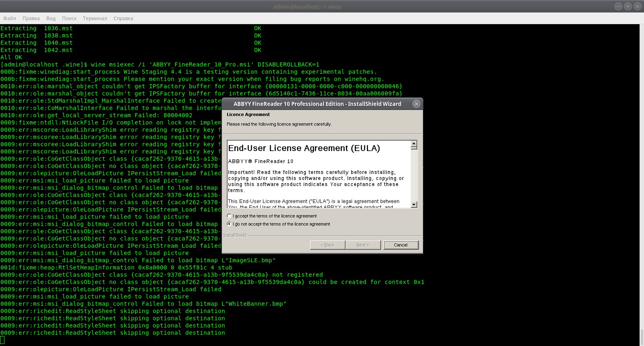Screen dimensions: 644x346
Task: Click the Cancel button in InstallShield Wizard
Action: 401,245
